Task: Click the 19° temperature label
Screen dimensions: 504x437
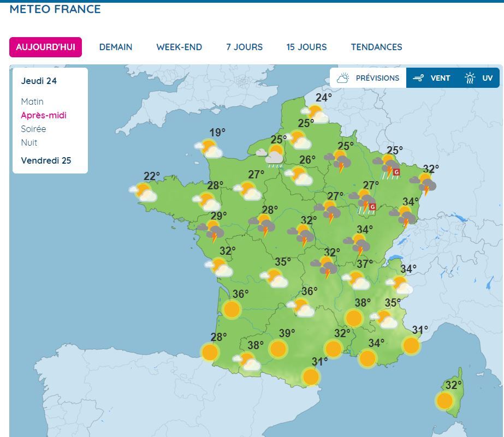Action: coord(217,132)
